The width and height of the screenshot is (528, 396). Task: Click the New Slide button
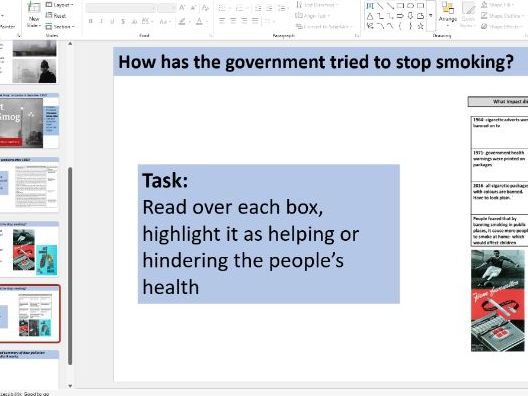point(34,14)
